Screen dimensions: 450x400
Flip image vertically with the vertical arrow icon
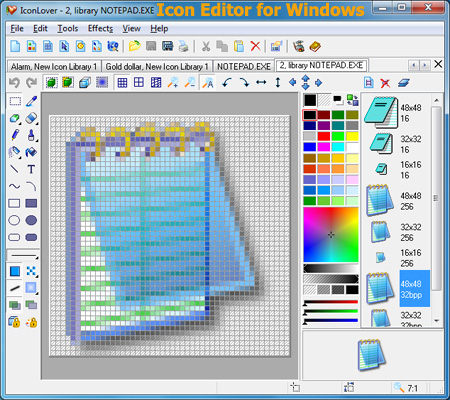[x=278, y=82]
